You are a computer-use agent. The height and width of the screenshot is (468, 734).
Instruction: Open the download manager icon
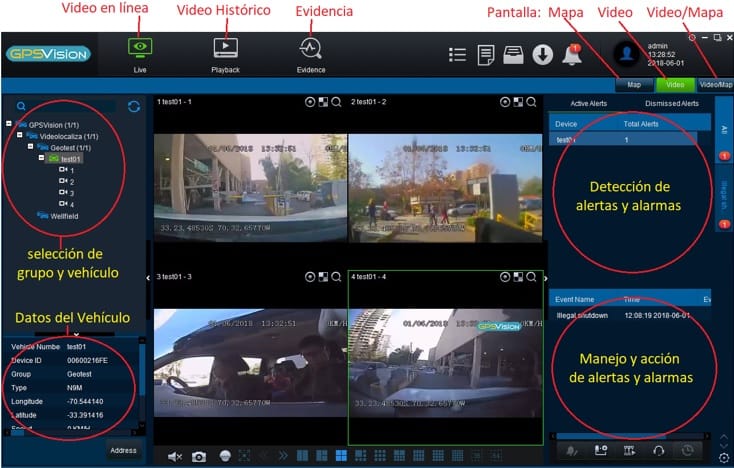[x=543, y=55]
